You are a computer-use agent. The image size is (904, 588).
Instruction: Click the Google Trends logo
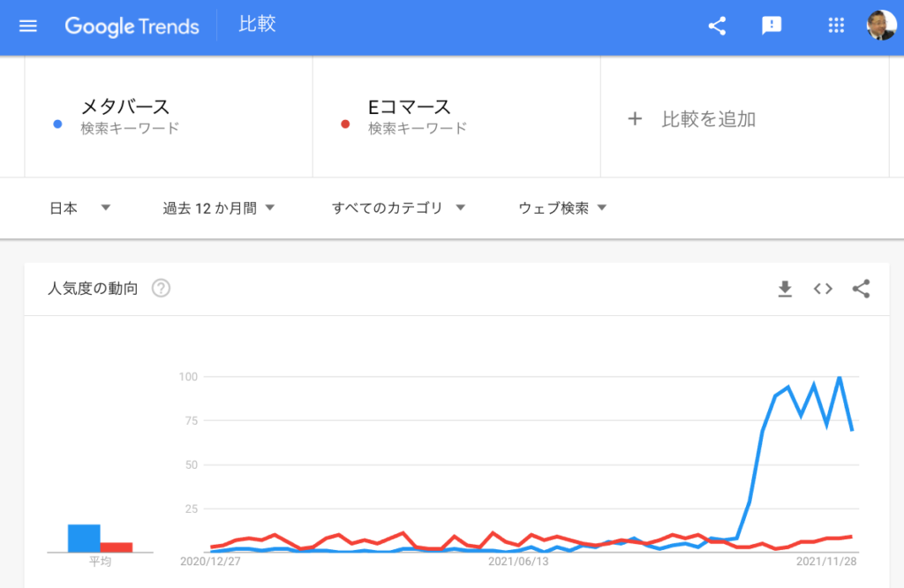[x=132, y=26]
